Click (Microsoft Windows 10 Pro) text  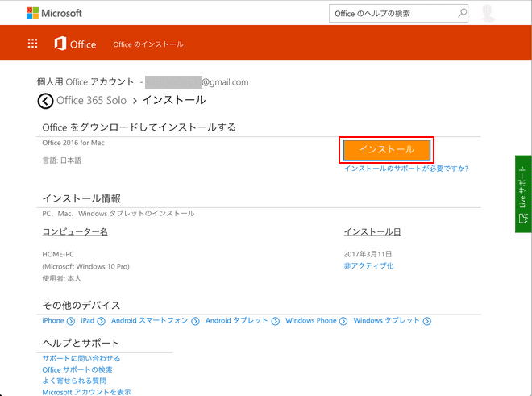pos(85,267)
